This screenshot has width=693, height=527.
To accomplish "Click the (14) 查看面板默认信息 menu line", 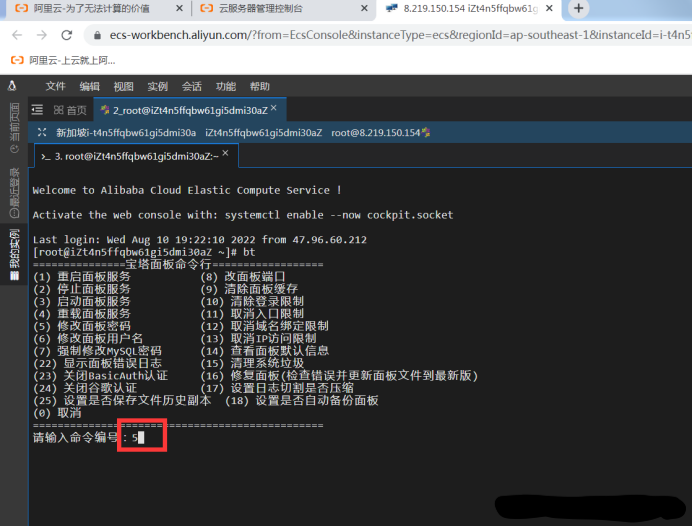I will point(264,351).
